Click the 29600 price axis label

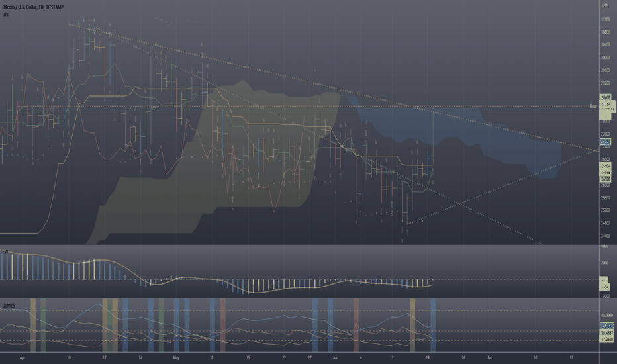click(606, 70)
